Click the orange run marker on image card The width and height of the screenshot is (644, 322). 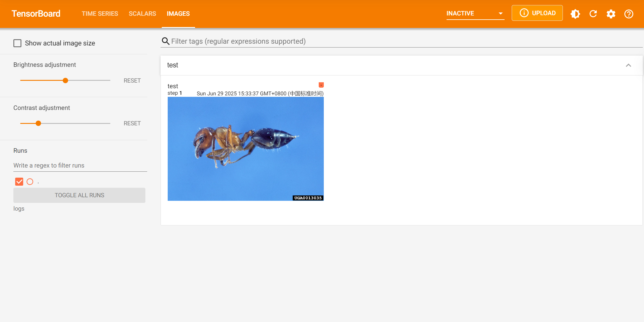321,85
